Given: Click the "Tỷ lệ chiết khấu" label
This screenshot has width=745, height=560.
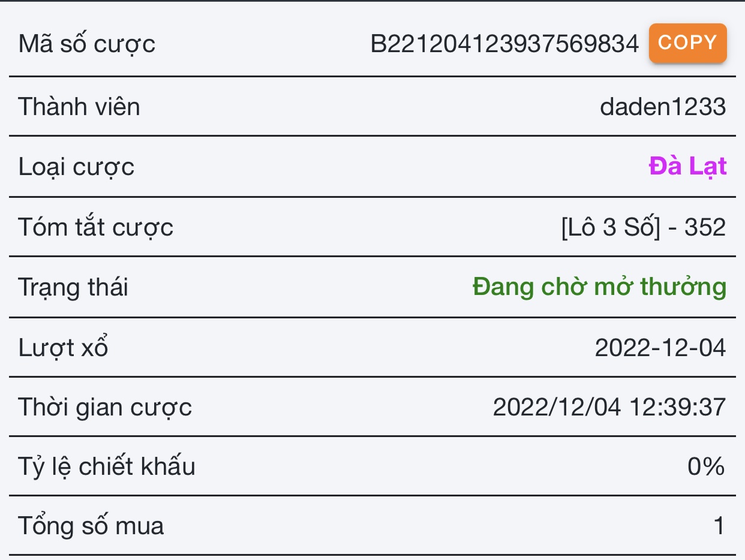Looking at the screenshot, I should (107, 466).
